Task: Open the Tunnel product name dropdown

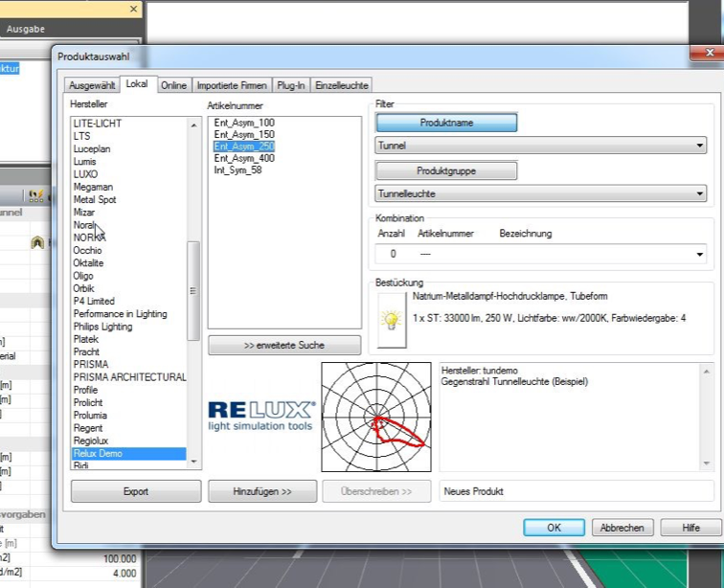Action: (541, 146)
